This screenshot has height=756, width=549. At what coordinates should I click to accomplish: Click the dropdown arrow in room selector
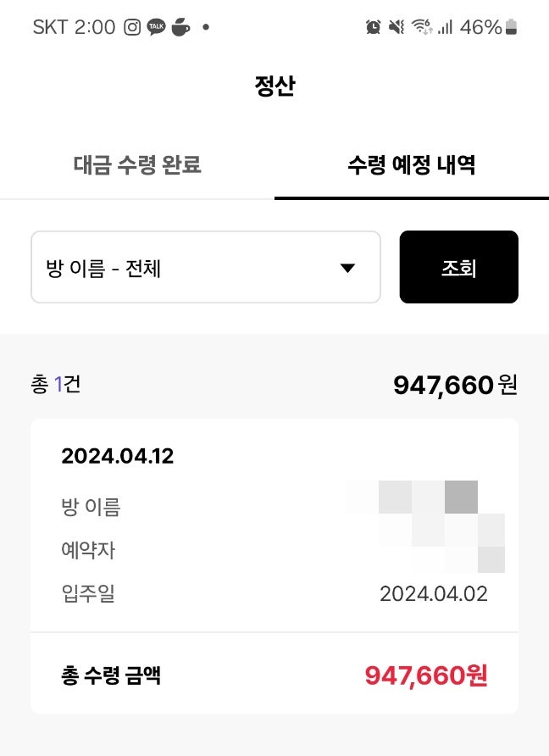tap(347, 268)
